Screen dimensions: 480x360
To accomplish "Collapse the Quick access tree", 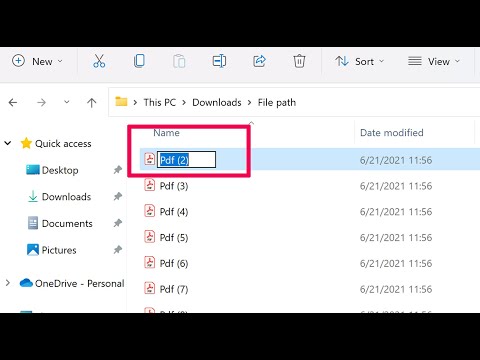I will (x=8, y=143).
